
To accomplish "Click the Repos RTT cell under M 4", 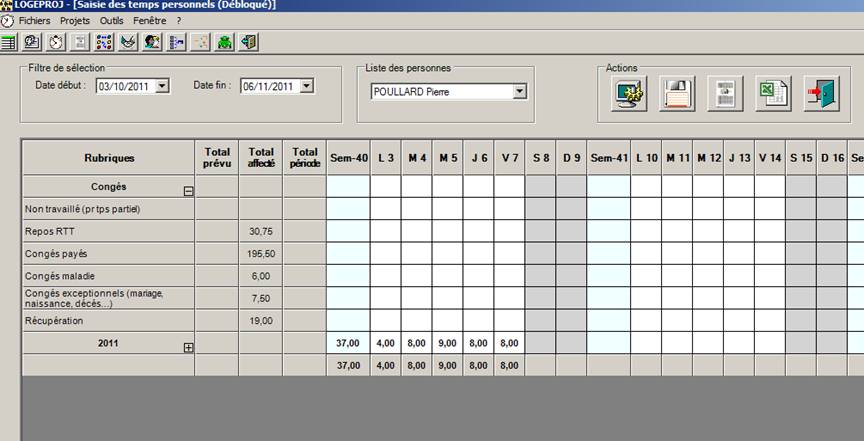I will click(x=417, y=231).
